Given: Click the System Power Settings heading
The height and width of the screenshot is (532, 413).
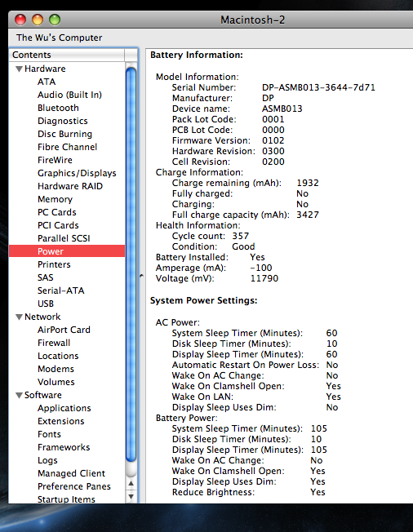Looking at the screenshot, I should tap(203, 300).
